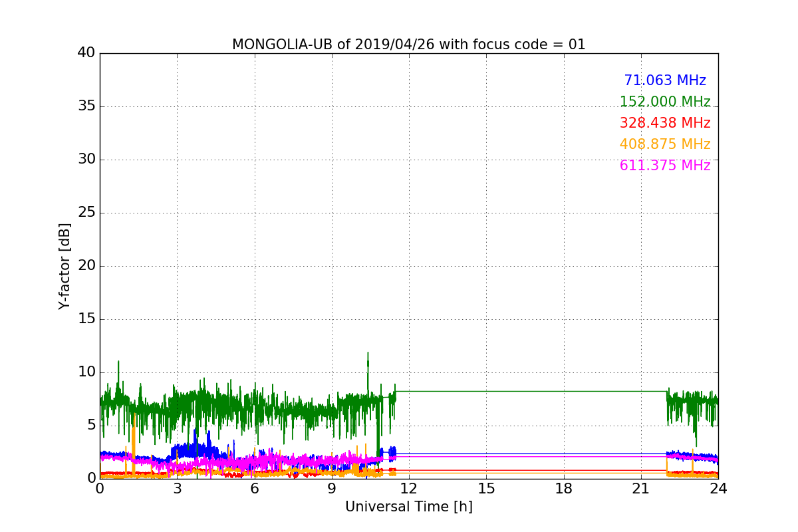
Task: Select the 152.000 MHz legend label
Action: 665,102
